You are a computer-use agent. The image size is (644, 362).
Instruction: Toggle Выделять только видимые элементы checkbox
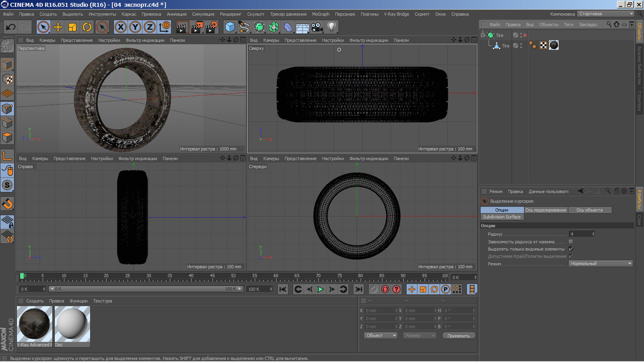click(x=571, y=249)
